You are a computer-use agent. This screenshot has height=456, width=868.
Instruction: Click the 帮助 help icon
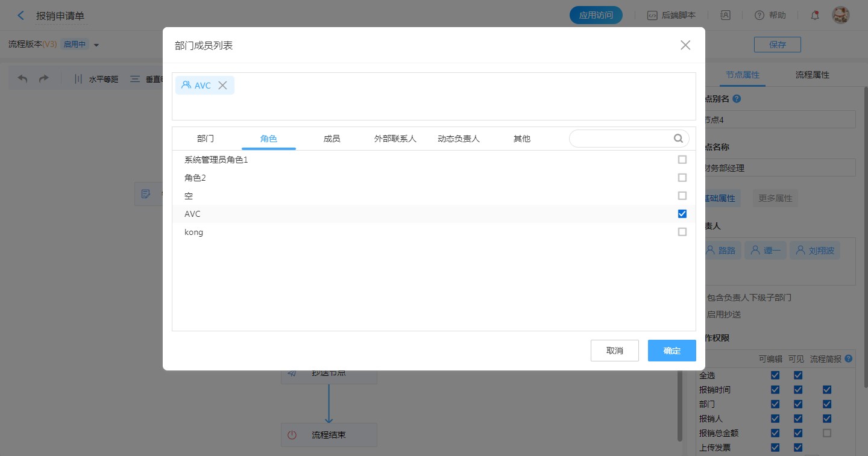pyautogui.click(x=759, y=16)
